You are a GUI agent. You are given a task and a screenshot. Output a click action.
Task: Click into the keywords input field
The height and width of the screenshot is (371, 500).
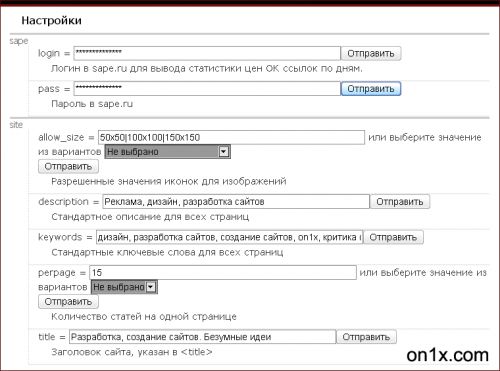pyautogui.click(x=229, y=237)
